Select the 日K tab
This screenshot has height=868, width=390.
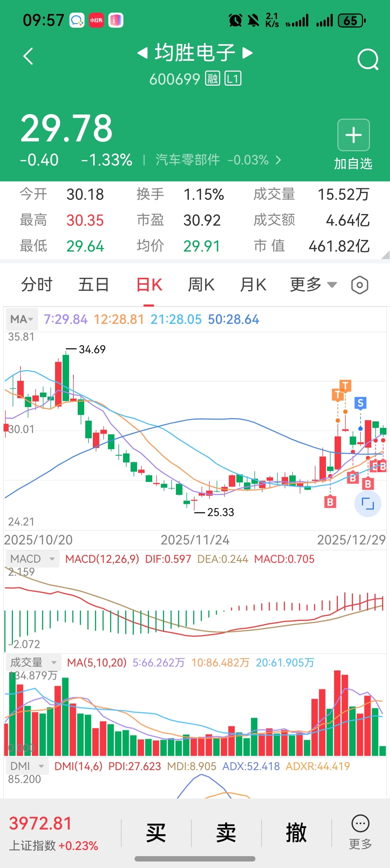coord(149,285)
